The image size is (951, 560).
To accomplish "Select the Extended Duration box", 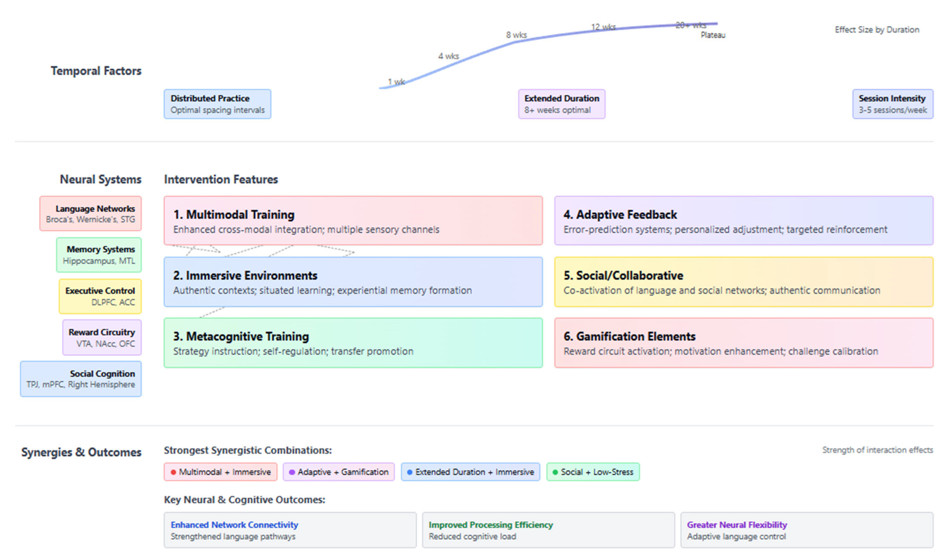I will [561, 104].
